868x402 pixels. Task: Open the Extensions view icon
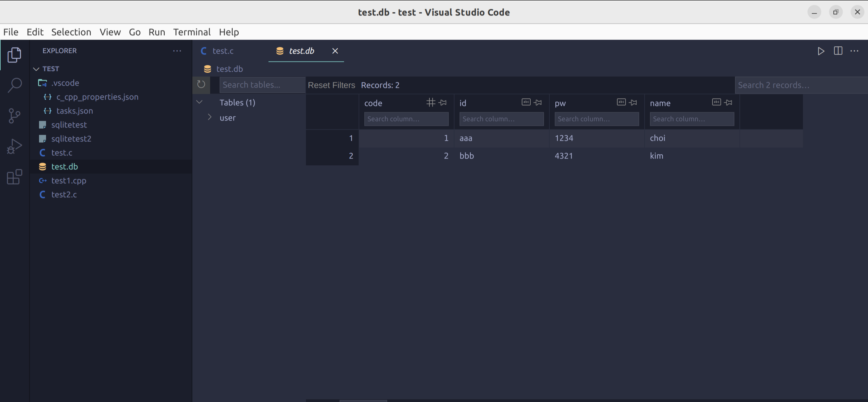(15, 177)
